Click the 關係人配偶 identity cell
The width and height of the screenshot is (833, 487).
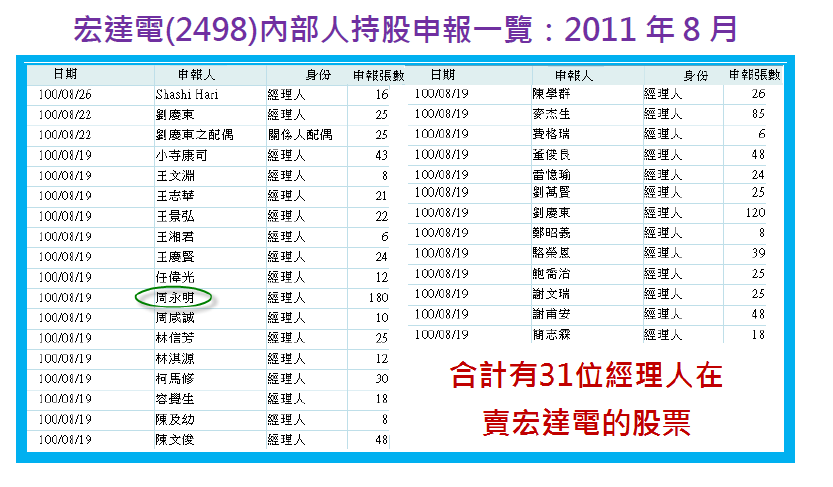tap(300, 135)
